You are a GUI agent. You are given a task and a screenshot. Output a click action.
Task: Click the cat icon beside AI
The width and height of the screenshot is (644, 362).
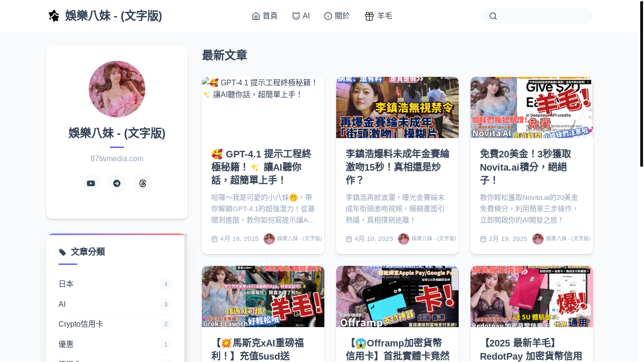pos(296,16)
